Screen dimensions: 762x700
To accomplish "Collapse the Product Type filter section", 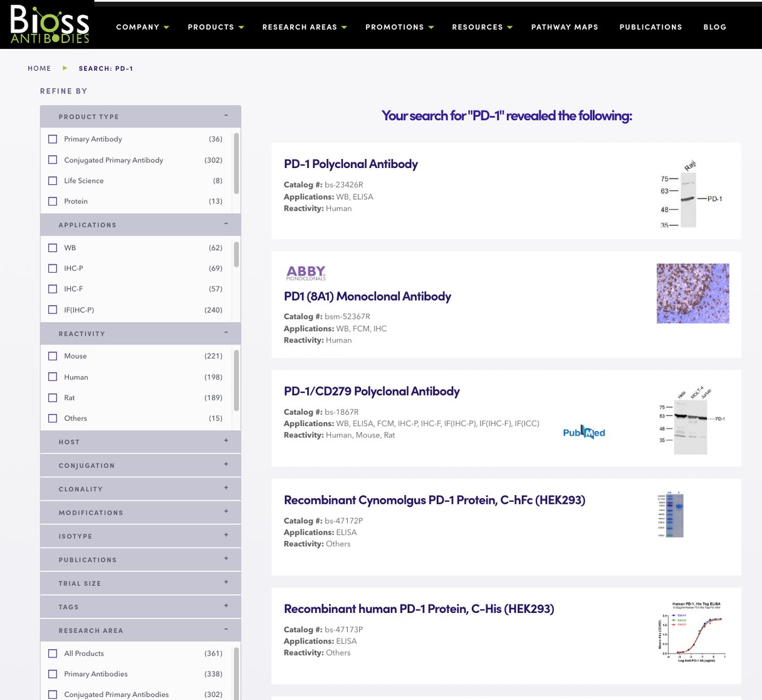I will 140,117.
